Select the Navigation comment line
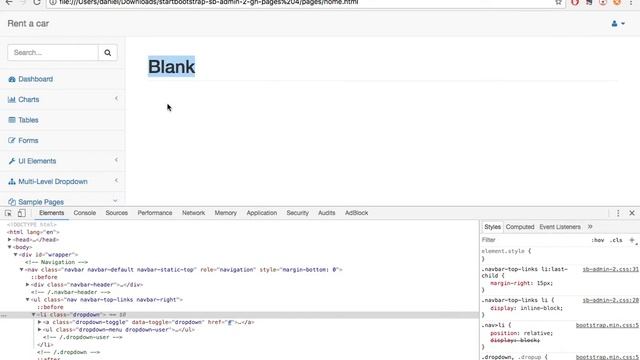 click(x=56, y=262)
